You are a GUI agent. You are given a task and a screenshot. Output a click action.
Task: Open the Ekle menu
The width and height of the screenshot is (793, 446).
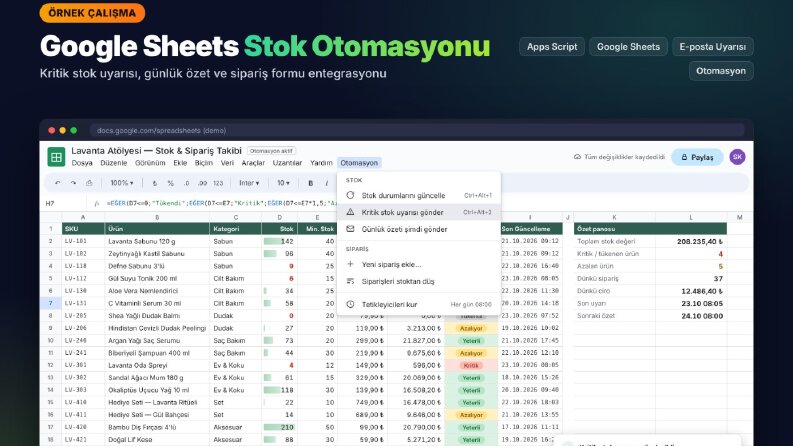(x=180, y=163)
